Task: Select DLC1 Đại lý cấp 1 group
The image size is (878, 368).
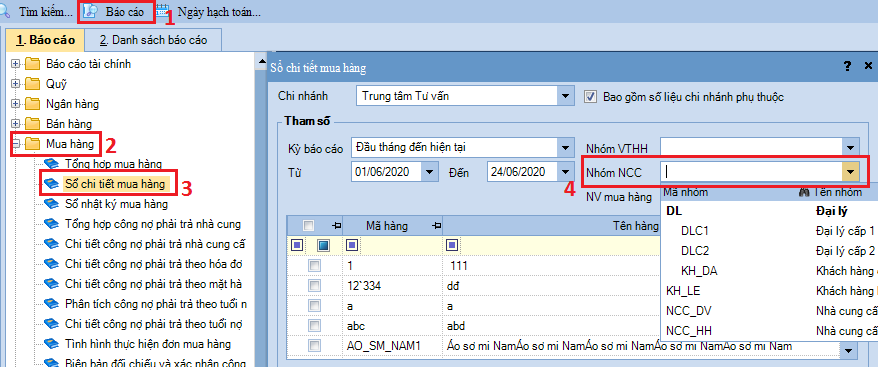Action: pyautogui.click(x=770, y=231)
